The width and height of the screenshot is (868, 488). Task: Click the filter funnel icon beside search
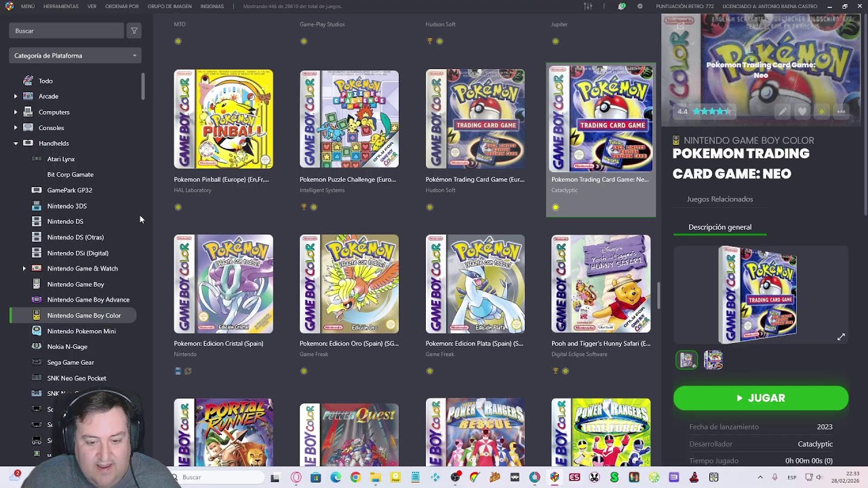(x=134, y=30)
